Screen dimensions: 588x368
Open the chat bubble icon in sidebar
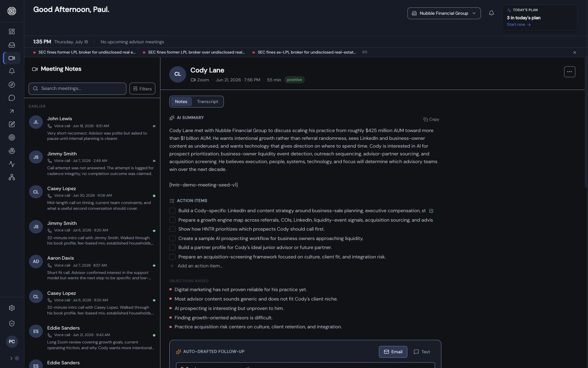[x=12, y=98]
